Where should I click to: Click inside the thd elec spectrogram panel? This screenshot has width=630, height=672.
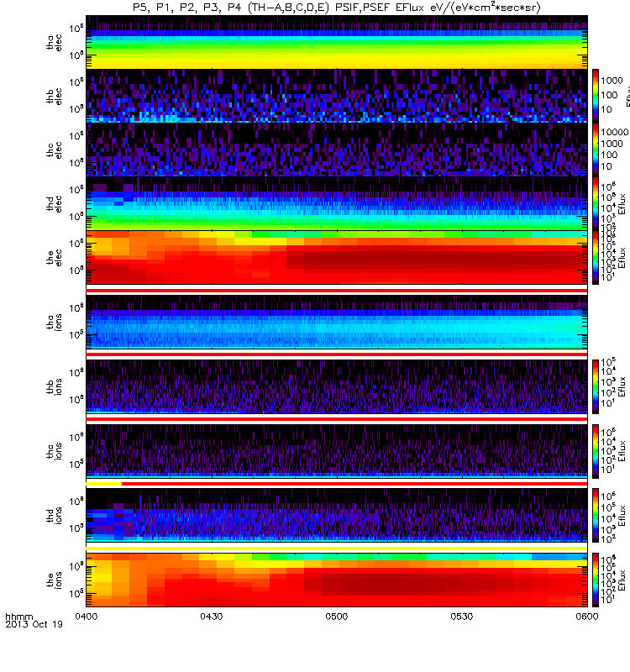click(x=337, y=203)
